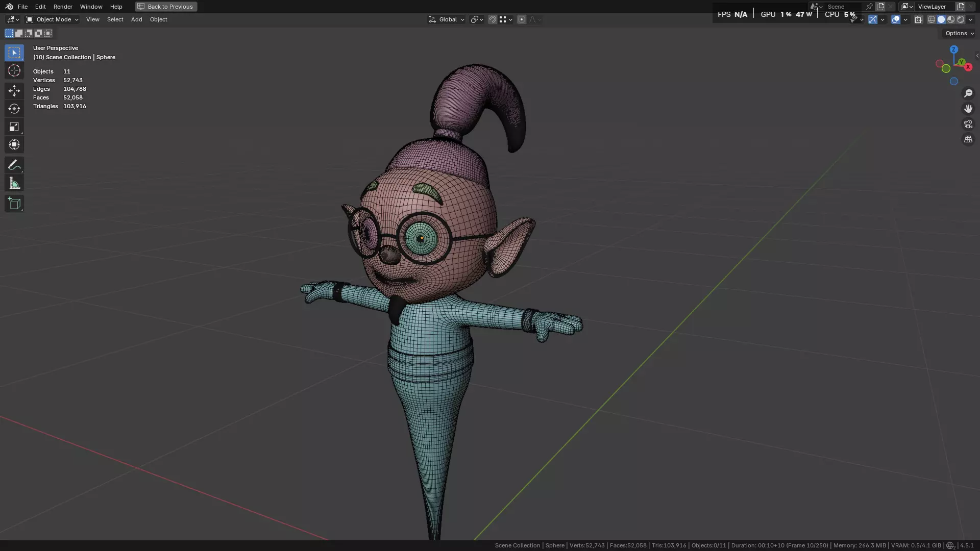Screen dimensions: 980x551
Task: Click the green Y axis gizmo
Action: click(x=962, y=62)
